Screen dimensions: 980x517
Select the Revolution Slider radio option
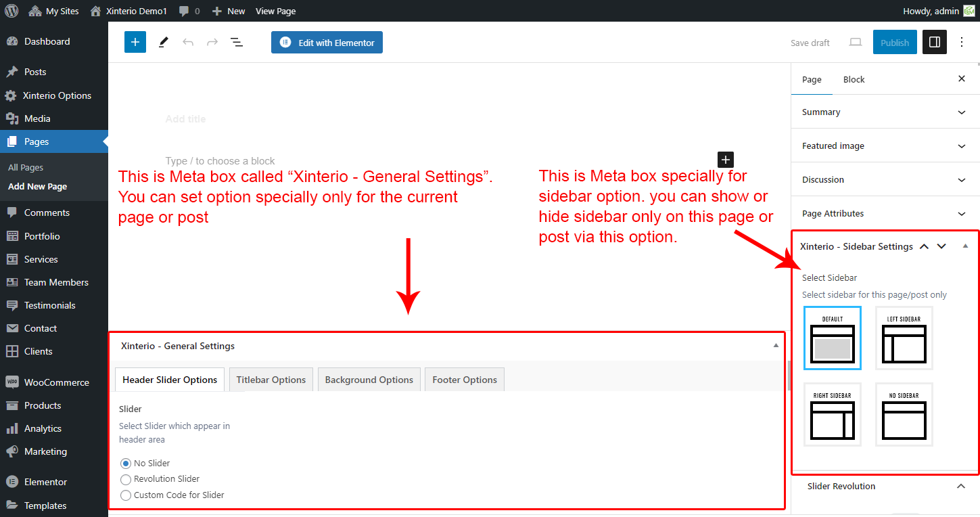tap(125, 479)
